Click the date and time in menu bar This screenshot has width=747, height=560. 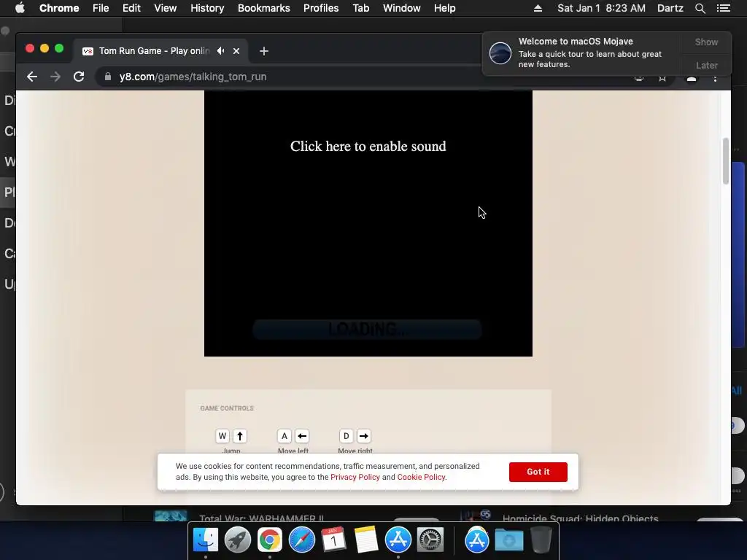pos(601,8)
